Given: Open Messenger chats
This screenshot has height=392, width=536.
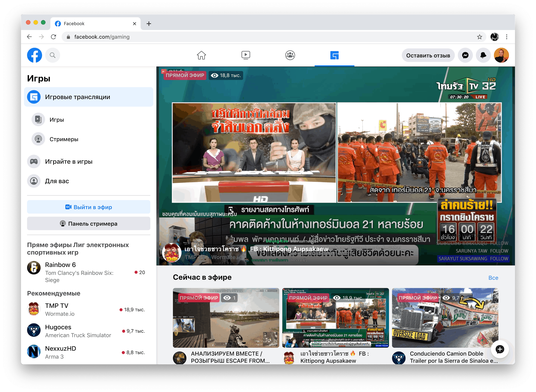Looking at the screenshot, I should pyautogui.click(x=465, y=55).
